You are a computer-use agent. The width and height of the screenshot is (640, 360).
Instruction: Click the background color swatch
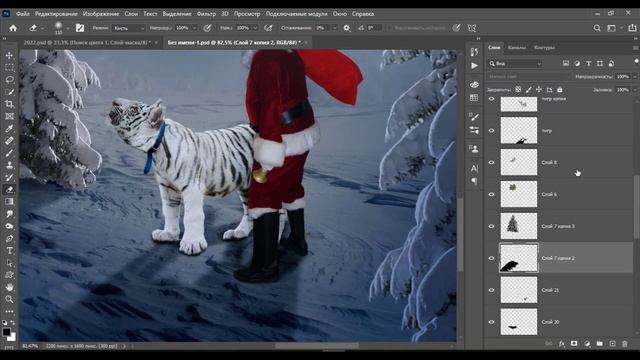click(x=12, y=337)
